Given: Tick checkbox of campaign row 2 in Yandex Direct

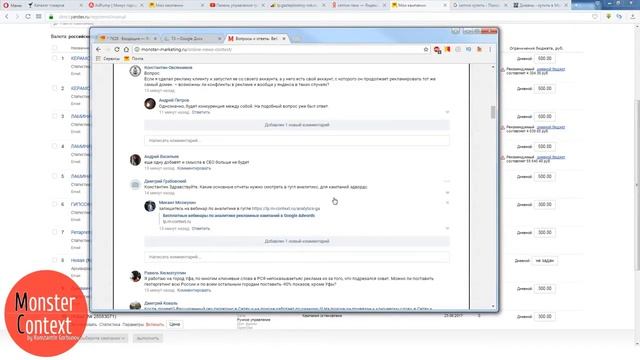Looking at the screenshot, I should [55, 88].
